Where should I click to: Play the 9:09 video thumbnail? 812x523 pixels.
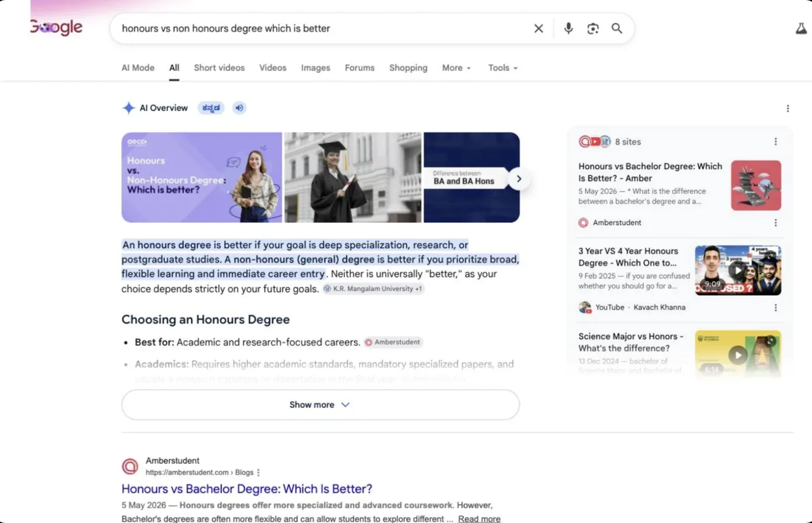(738, 270)
